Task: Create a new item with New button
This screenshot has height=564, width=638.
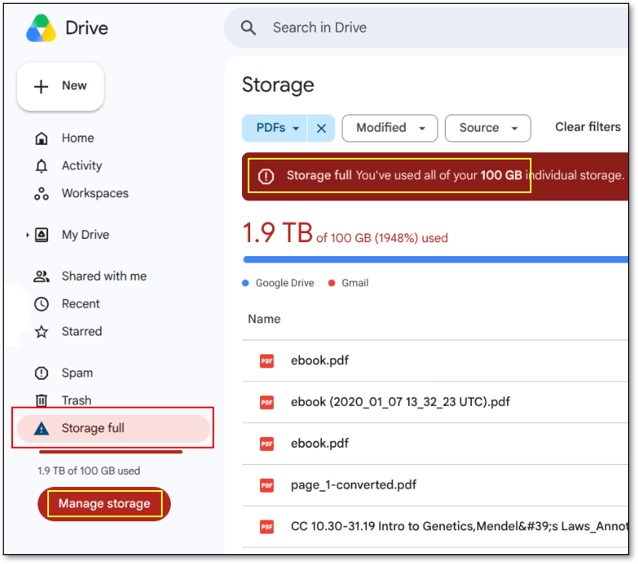Action: pos(60,86)
